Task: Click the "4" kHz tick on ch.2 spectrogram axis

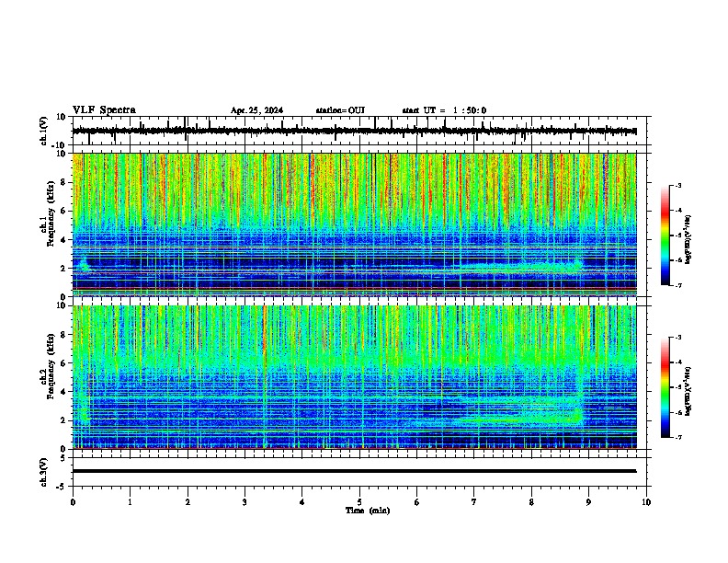Action: pyautogui.click(x=63, y=392)
